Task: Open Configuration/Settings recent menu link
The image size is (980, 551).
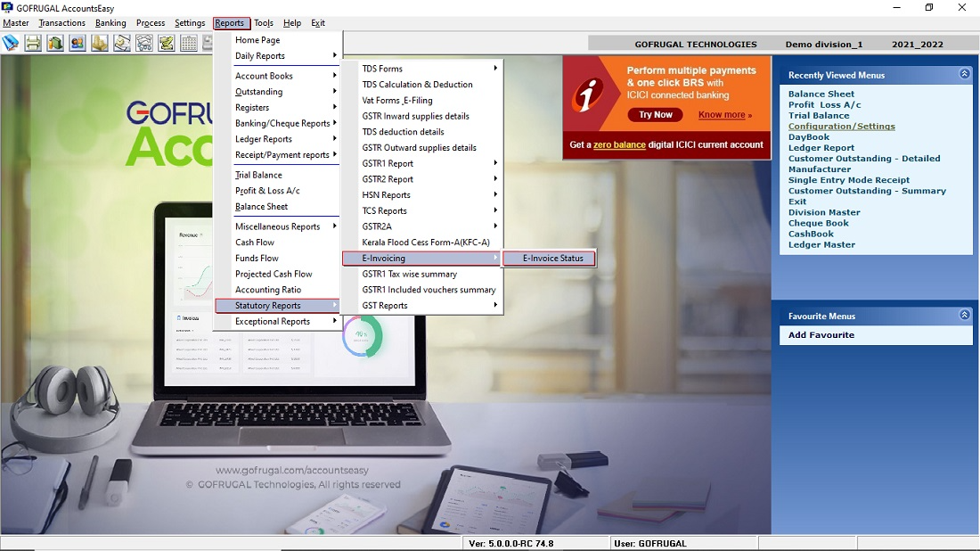Action: click(841, 127)
